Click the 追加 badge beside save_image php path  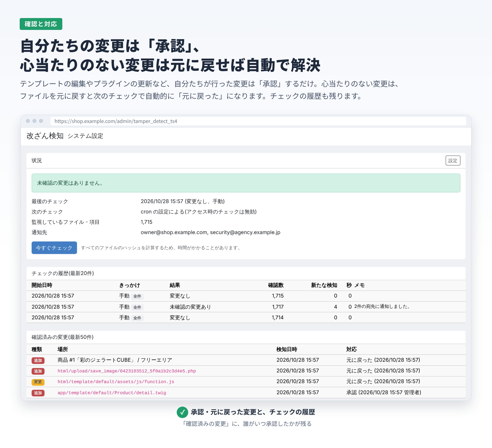38,371
